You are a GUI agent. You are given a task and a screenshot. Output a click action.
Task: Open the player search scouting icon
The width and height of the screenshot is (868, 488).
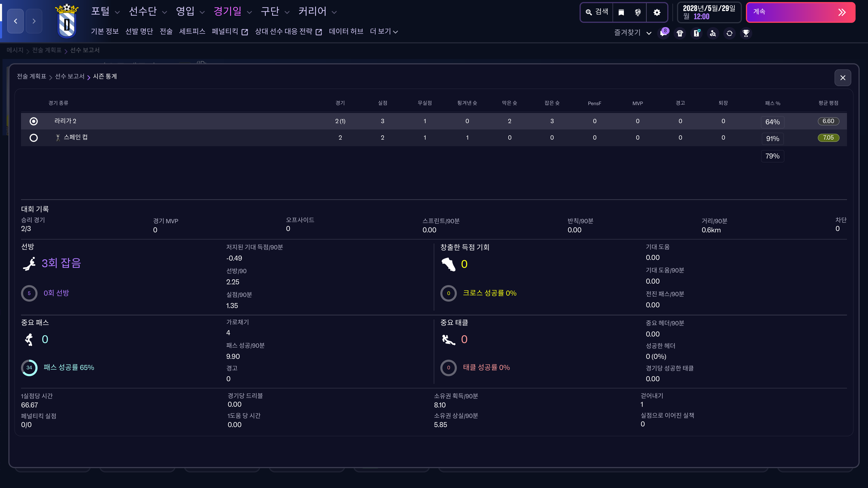pyautogui.click(x=713, y=33)
